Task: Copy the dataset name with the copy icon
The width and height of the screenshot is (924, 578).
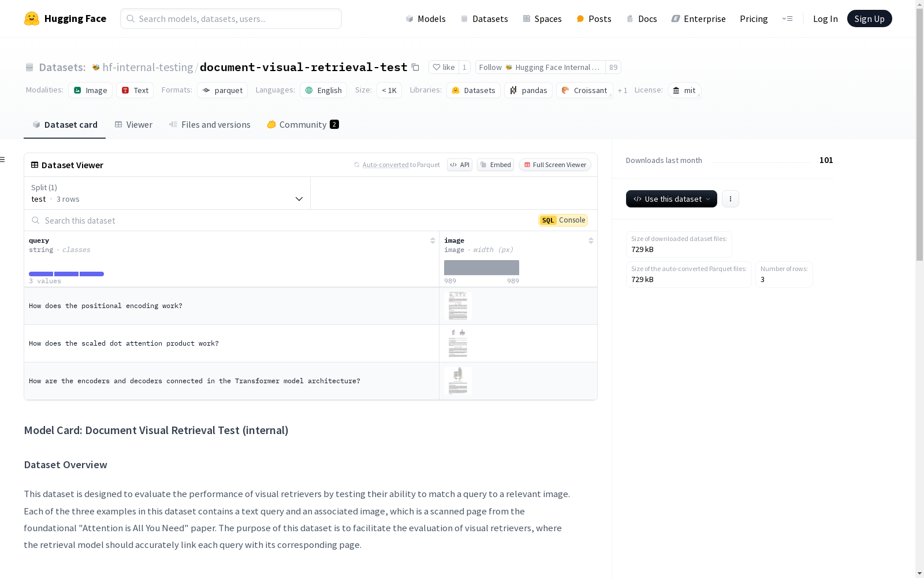Action: 415,67
